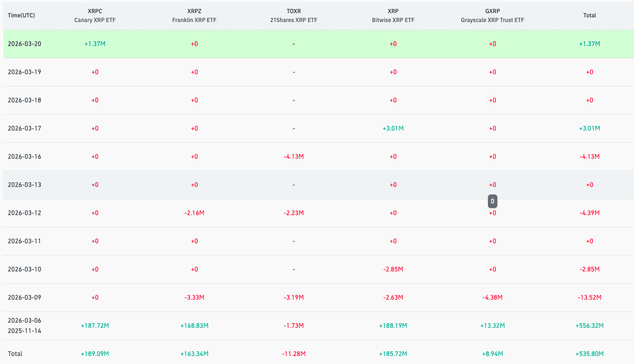Image resolution: width=634 pixels, height=364 pixels.
Task: Click the Franklin total +163.34M
Action: point(194,354)
